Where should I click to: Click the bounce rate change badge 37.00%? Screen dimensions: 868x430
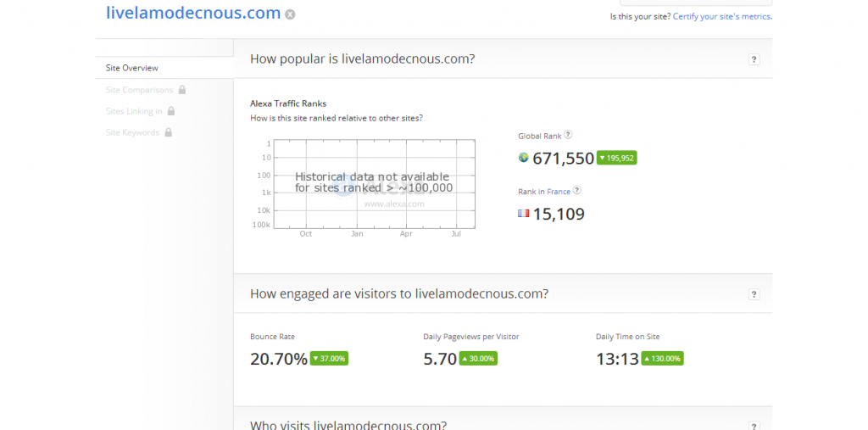pyautogui.click(x=329, y=359)
